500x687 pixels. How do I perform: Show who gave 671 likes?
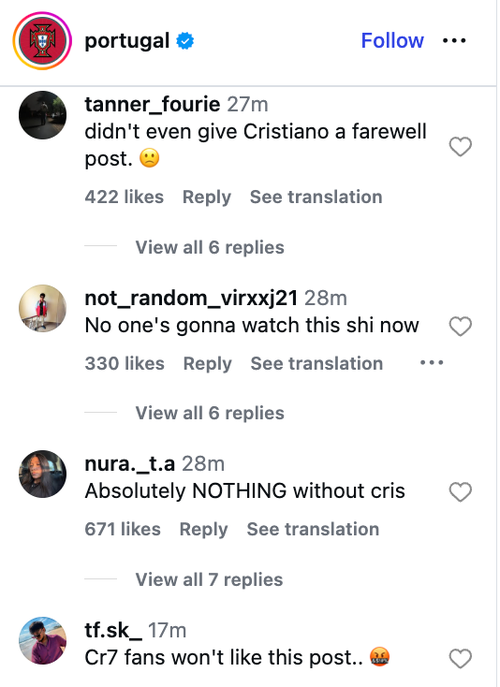pos(123,529)
